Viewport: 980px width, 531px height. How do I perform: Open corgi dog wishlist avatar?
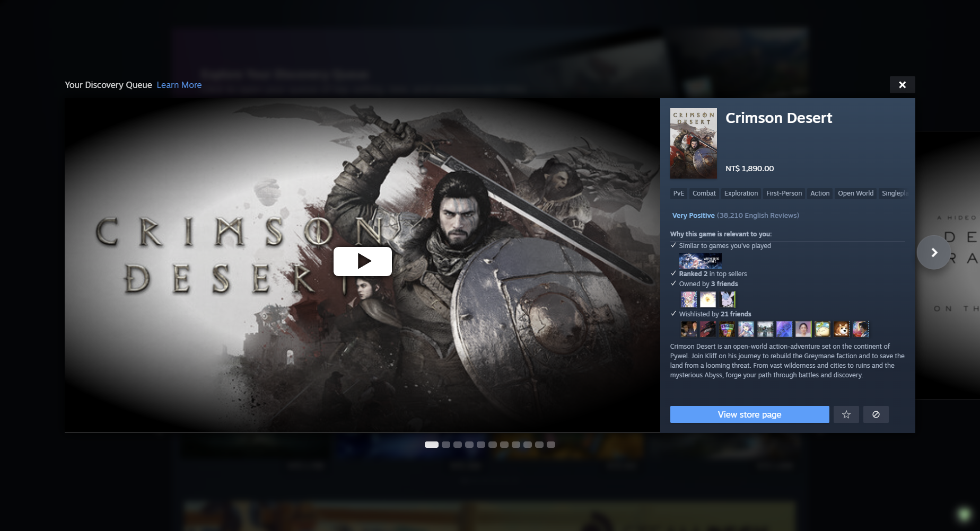tap(842, 329)
